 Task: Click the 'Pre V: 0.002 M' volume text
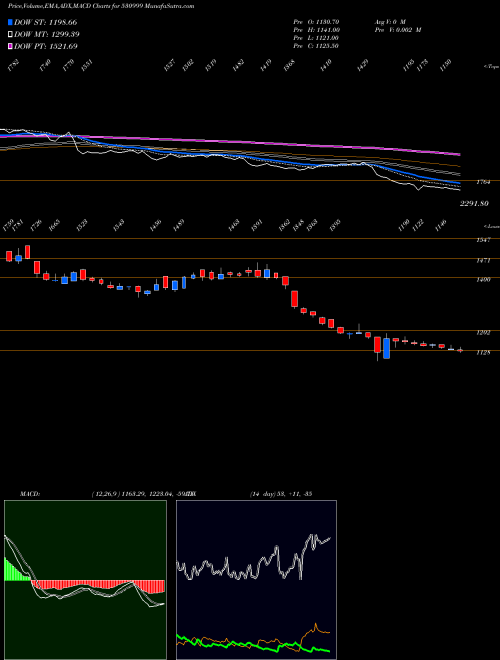click(x=397, y=30)
